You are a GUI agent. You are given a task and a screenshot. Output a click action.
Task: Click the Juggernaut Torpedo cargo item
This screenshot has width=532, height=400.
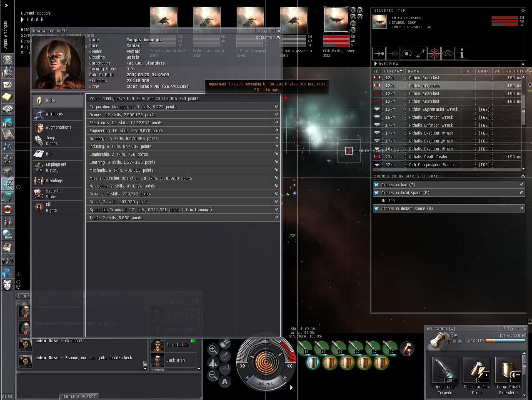tap(445, 376)
